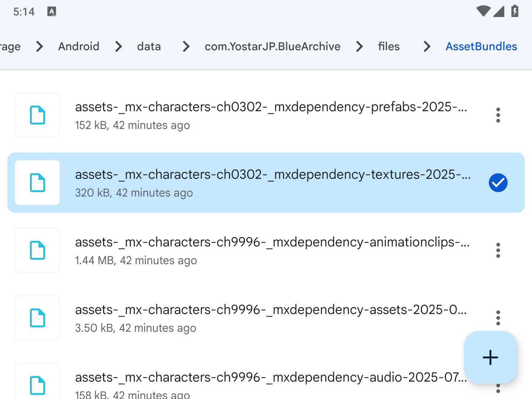This screenshot has width=532, height=399.
Task: Click '320 kB, 42 minutes ago' detail
Action: coord(134,193)
